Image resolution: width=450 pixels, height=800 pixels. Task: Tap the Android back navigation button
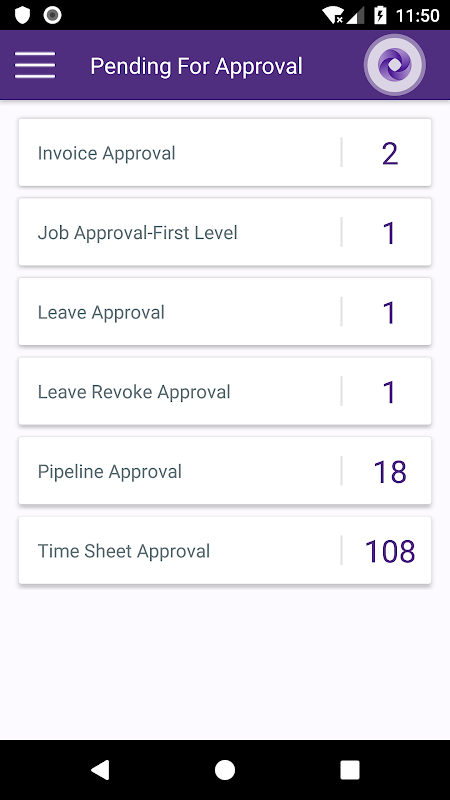click(x=100, y=769)
